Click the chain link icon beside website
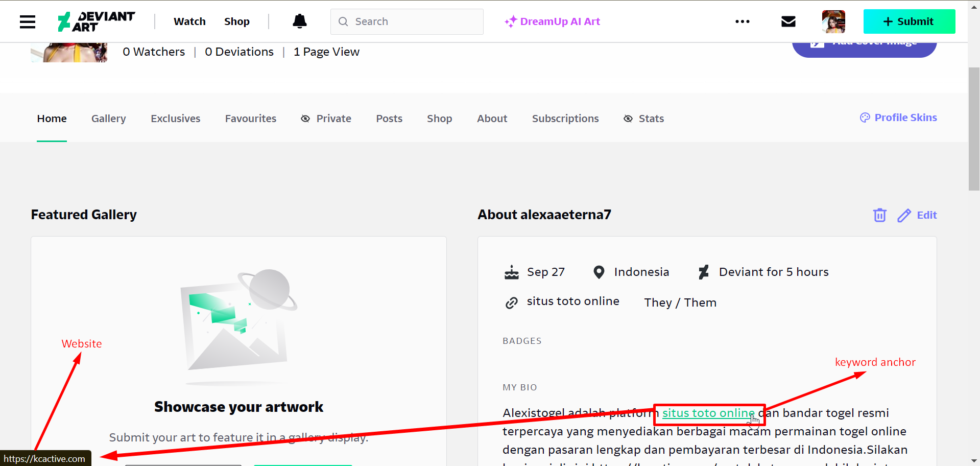Screen dimensions: 980x466 coord(511,302)
